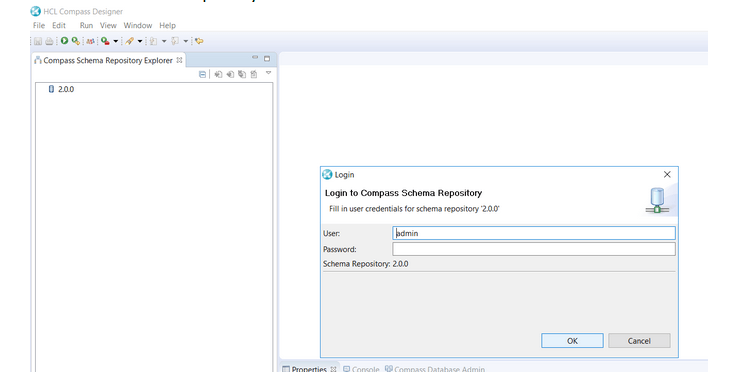Close the Login dialog with the X
730x375 pixels.
667,174
